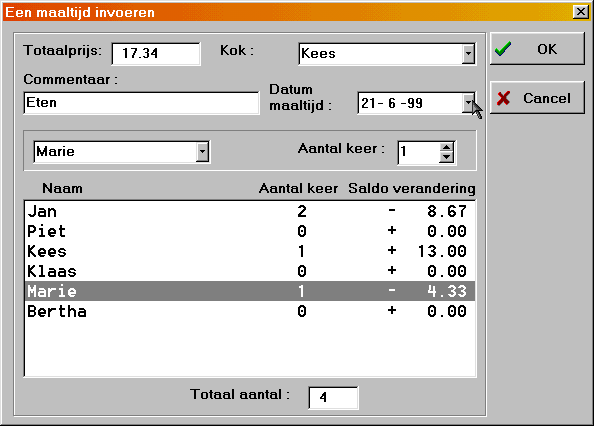Decrease Aantal keer with the down arrow
This screenshot has width=594, height=426.
point(447,157)
